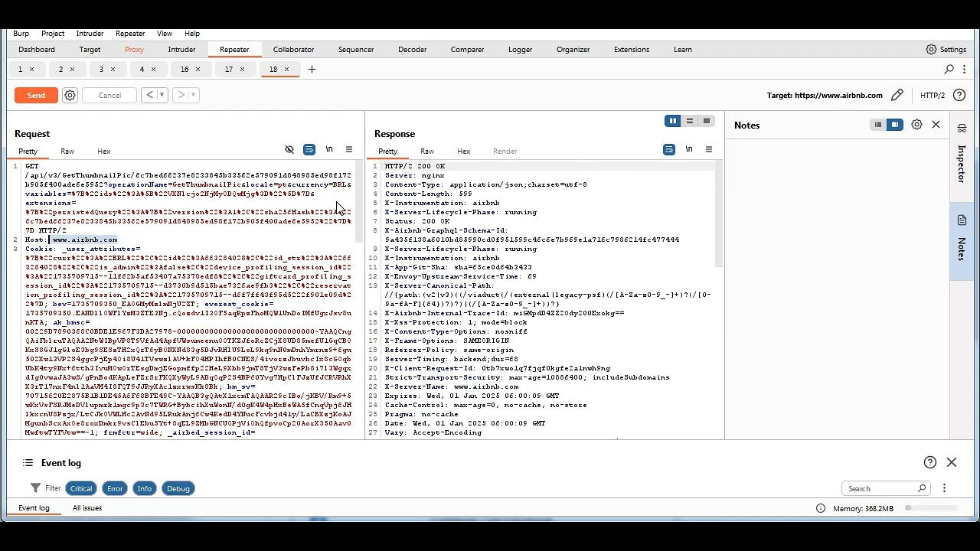Click the Cancel button
Screen dimensions: 980x551
click(x=109, y=96)
